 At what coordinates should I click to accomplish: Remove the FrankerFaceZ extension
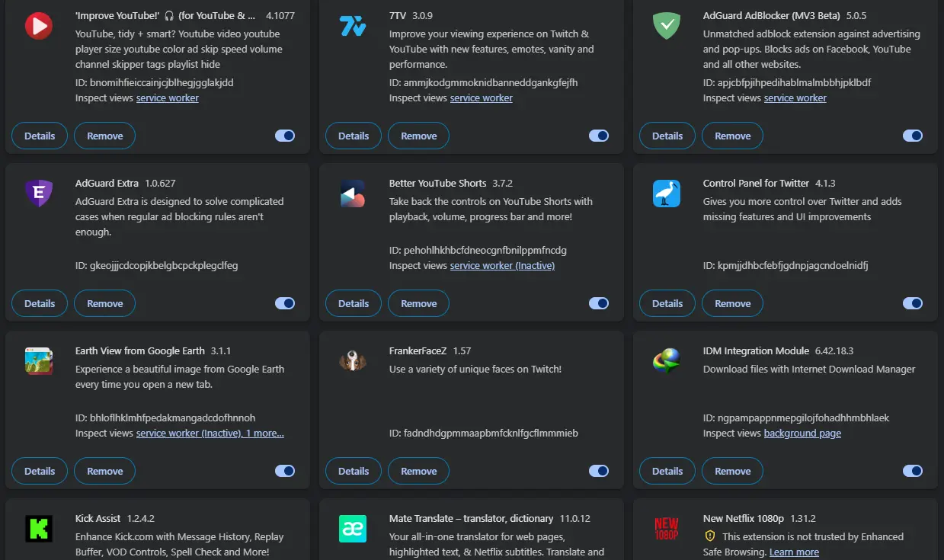pos(418,471)
